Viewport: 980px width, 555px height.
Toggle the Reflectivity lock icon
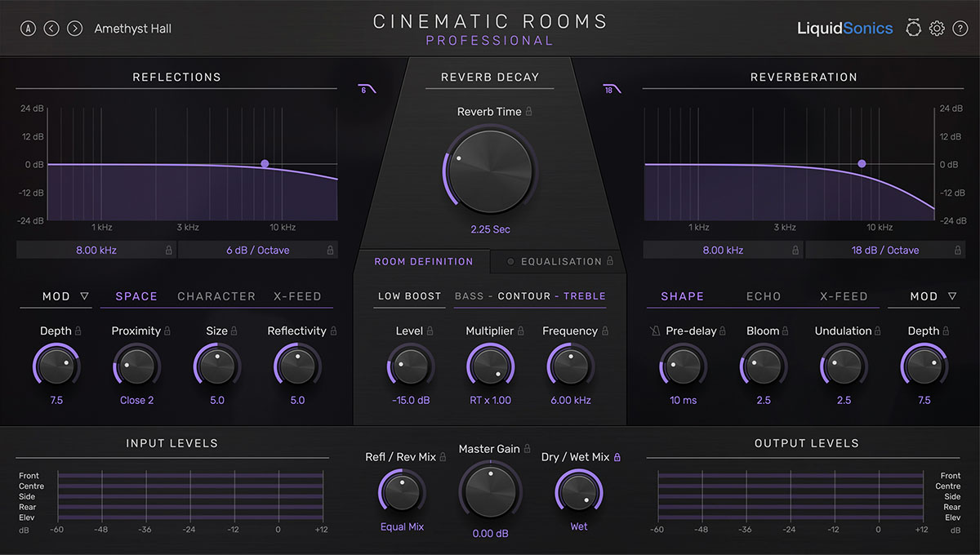(333, 331)
